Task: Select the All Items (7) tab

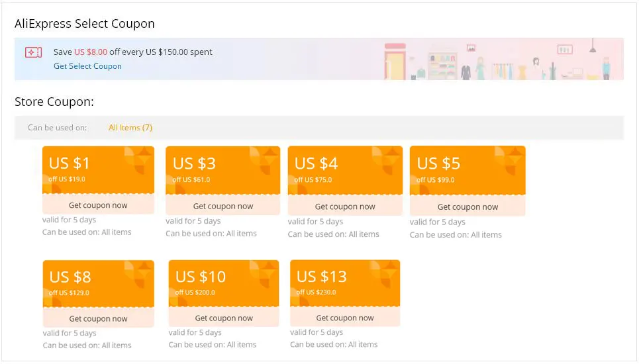Action: [130, 128]
